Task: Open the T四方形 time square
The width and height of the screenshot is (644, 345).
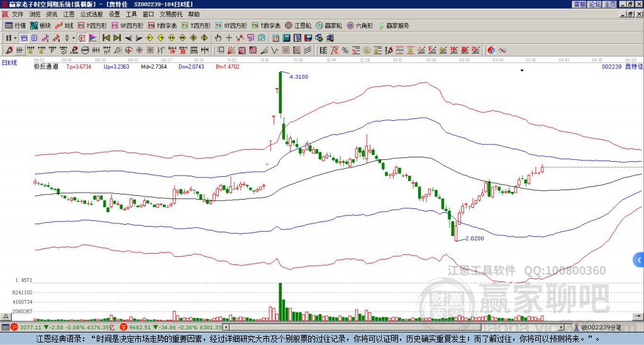Action: point(196,25)
